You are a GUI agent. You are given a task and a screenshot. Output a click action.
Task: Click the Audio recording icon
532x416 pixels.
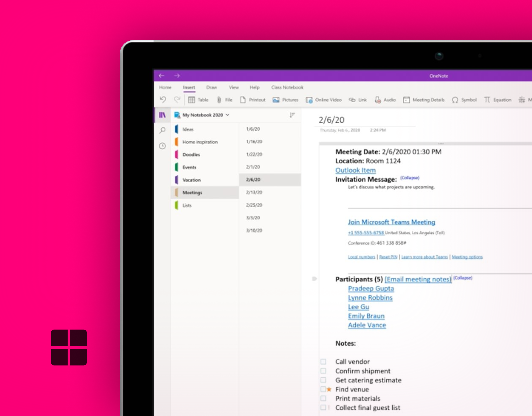[378, 100]
